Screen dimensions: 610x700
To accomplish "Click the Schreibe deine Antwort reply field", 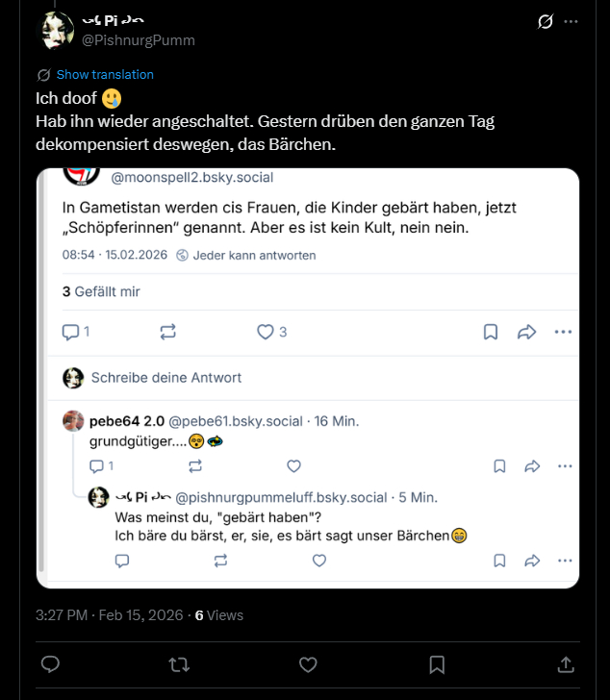I will tap(165, 378).
